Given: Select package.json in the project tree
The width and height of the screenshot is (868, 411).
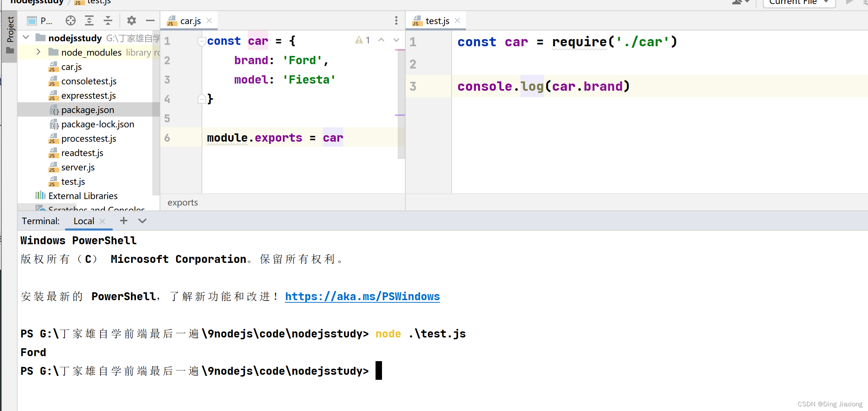Looking at the screenshot, I should pos(89,110).
